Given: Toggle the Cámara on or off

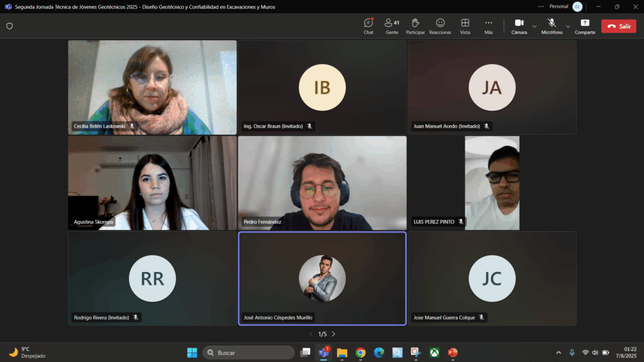Looking at the screenshot, I should 519,26.
